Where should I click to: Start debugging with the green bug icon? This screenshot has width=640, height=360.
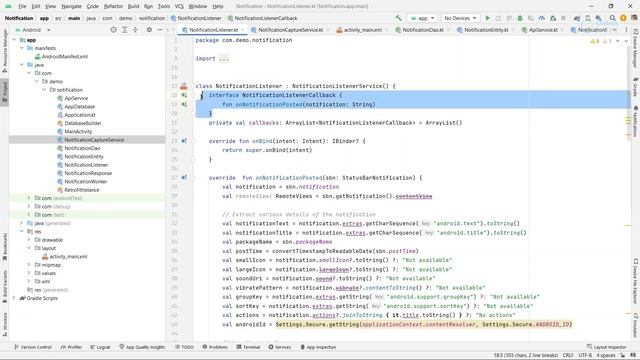click(x=520, y=18)
